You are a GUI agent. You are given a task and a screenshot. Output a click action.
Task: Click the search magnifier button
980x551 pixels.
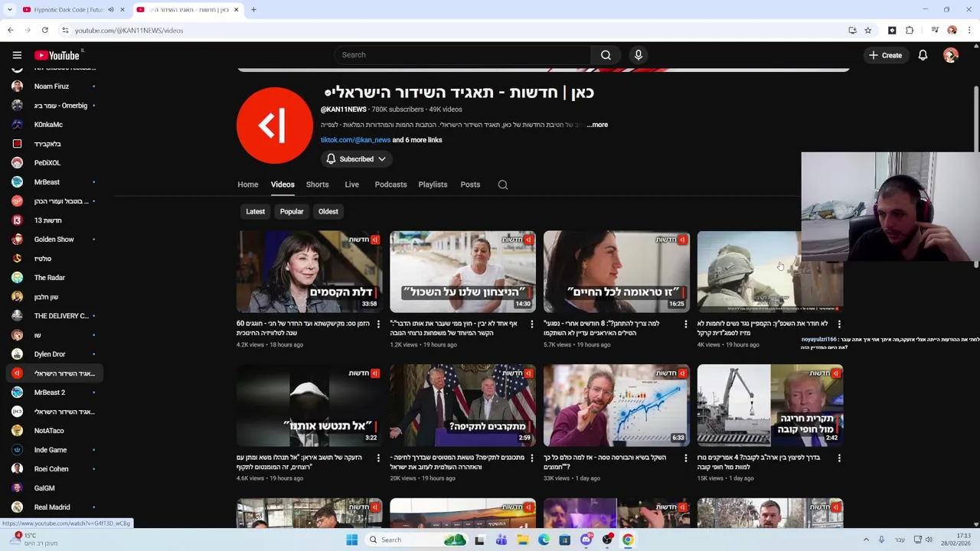606,55
